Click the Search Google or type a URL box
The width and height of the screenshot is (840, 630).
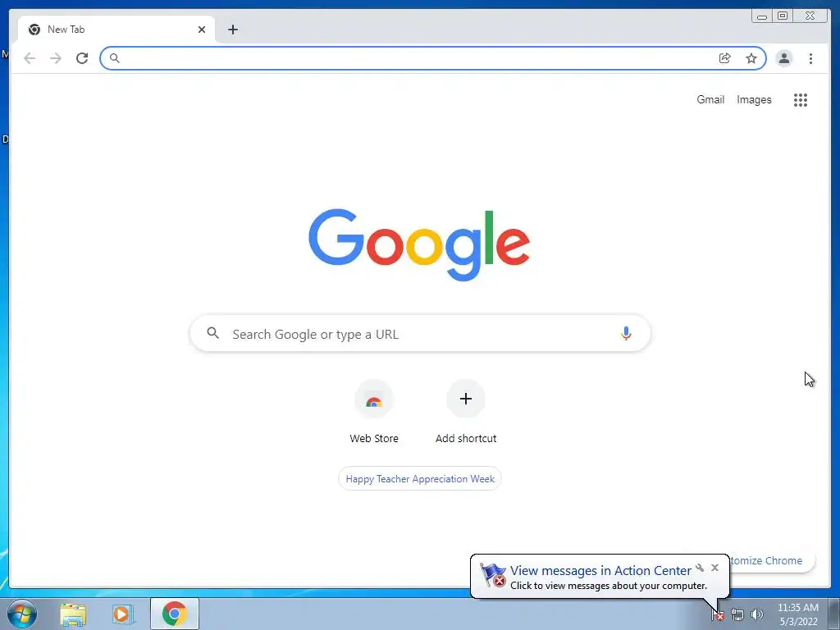click(x=420, y=334)
